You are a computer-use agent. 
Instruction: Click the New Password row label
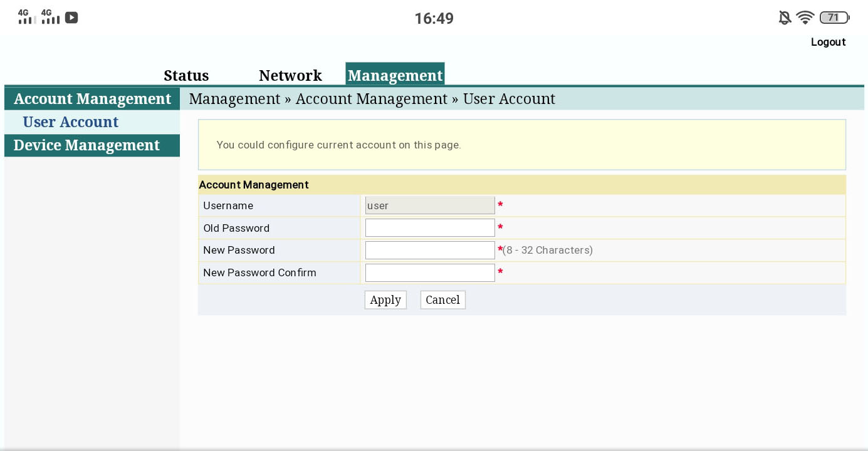pyautogui.click(x=239, y=250)
